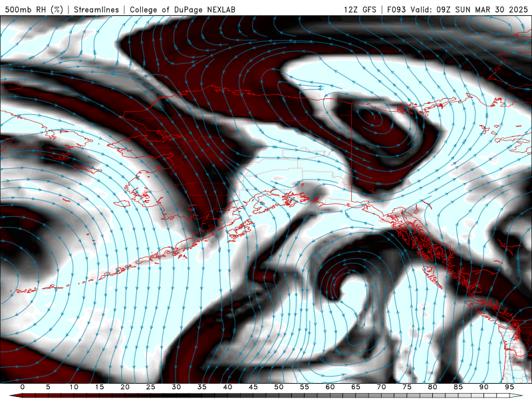Image resolution: width=532 pixels, height=399 pixels.
Task: Click the 25 value on the color scale
Action: pyautogui.click(x=151, y=387)
